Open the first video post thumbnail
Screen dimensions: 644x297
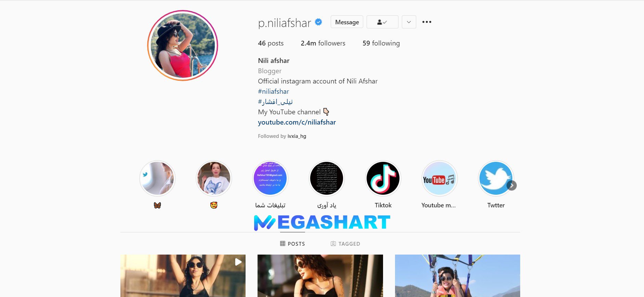point(183,276)
